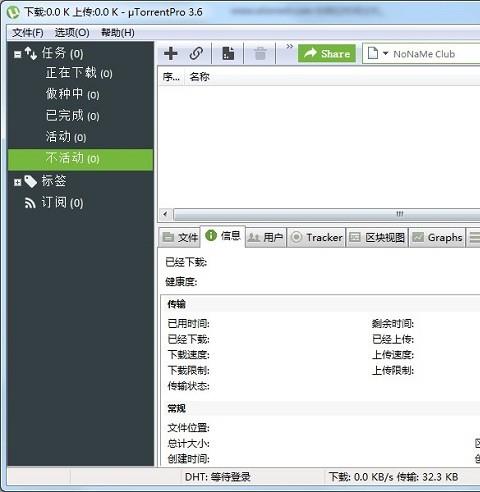
Task: Expand the 标签 tree node
Action: click(18, 182)
